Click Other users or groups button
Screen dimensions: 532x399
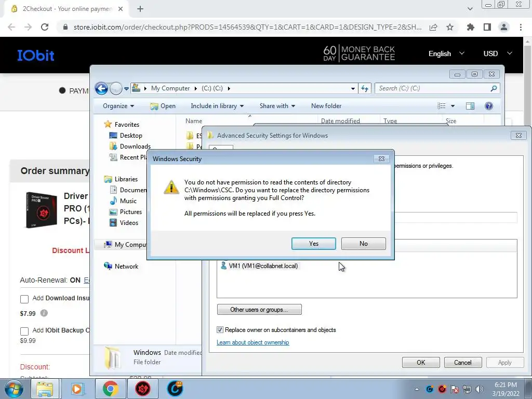[259, 310]
